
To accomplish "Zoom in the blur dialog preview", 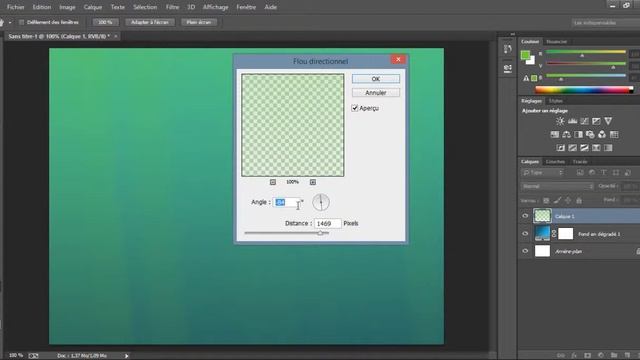I will pyautogui.click(x=313, y=182).
